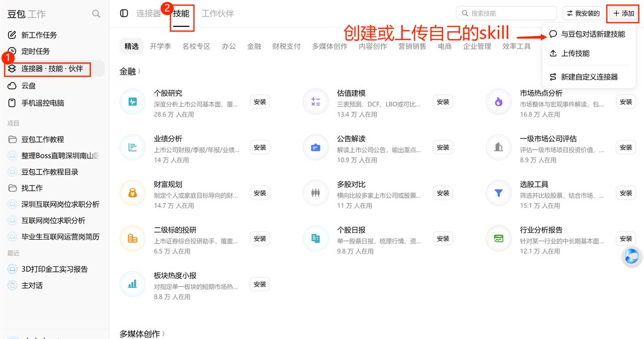
Task: Select the 效率工具 category filter
Action: pyautogui.click(x=517, y=46)
